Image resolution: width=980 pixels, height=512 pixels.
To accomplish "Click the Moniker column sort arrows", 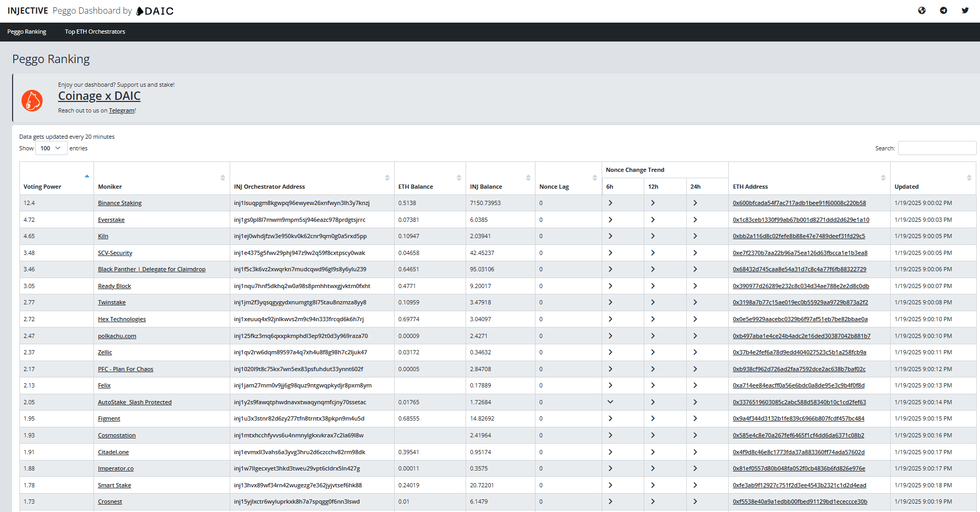I will (223, 178).
